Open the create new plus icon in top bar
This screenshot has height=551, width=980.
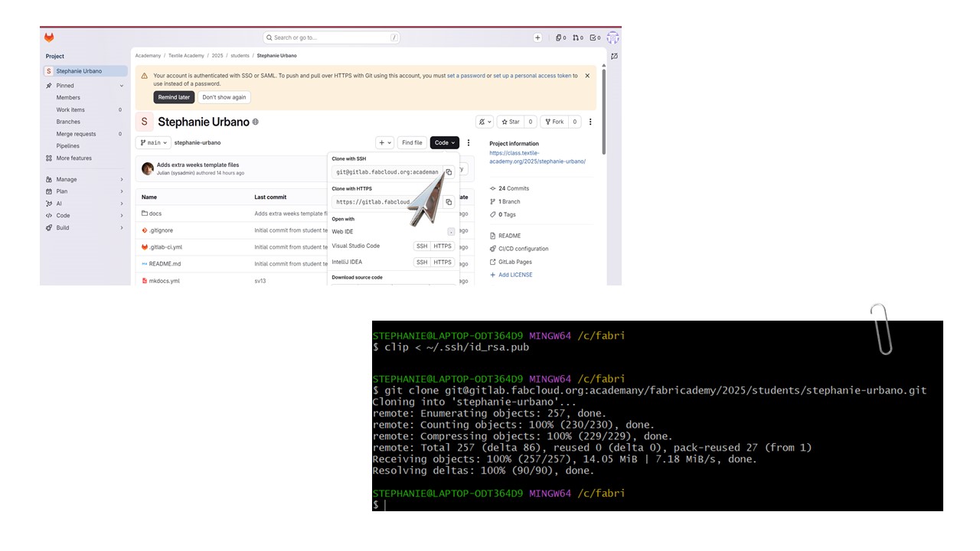(537, 37)
